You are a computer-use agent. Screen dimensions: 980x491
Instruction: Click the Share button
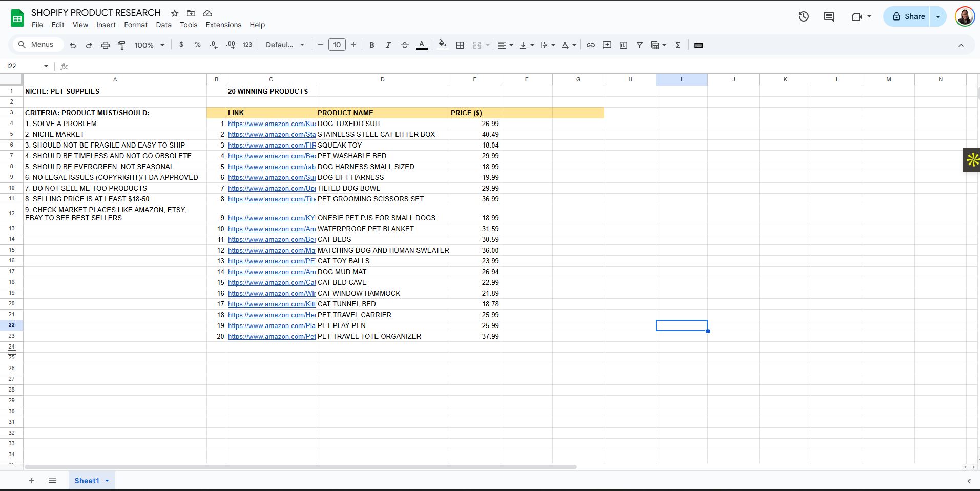coord(908,16)
